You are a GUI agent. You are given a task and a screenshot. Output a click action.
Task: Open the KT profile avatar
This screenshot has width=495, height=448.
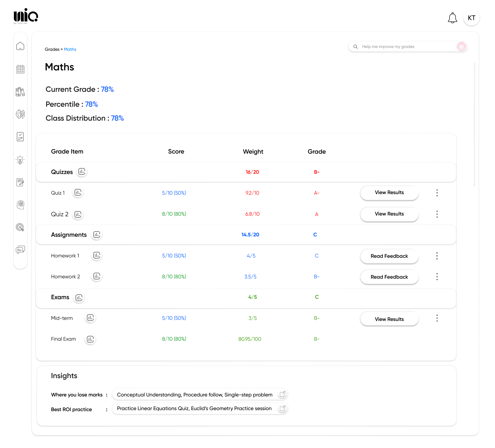471,18
